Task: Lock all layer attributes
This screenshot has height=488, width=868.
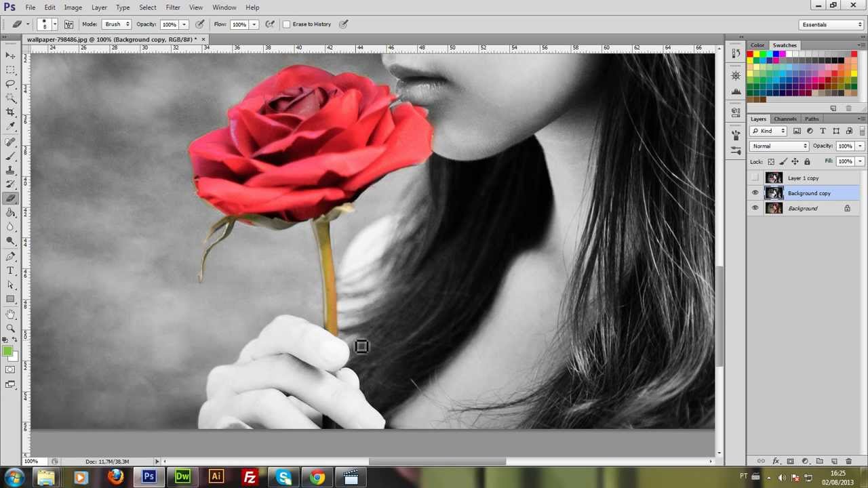Action: (x=807, y=161)
